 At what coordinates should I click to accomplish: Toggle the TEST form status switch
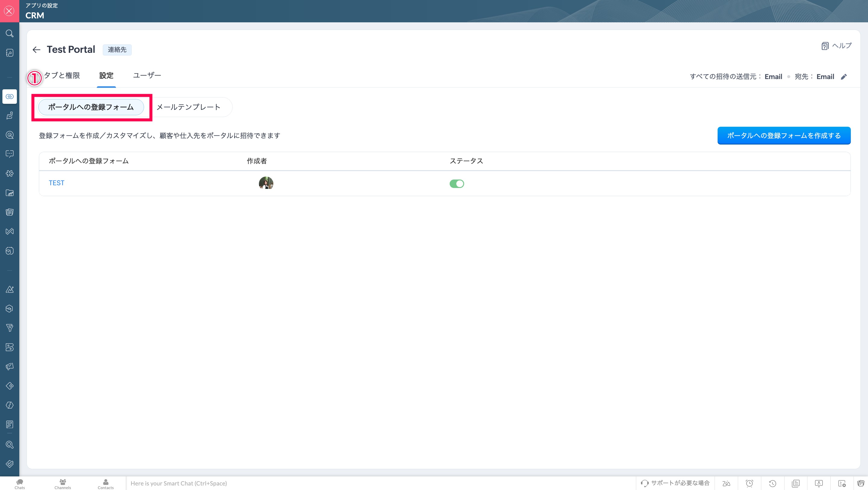(457, 183)
